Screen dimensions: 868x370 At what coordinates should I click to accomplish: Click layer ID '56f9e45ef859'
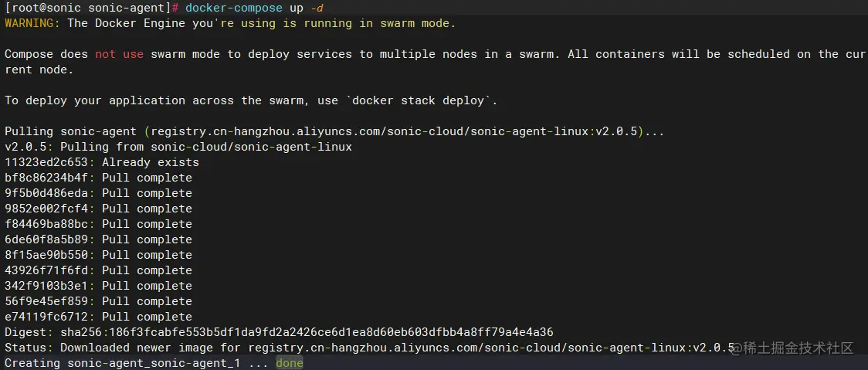click(46, 302)
